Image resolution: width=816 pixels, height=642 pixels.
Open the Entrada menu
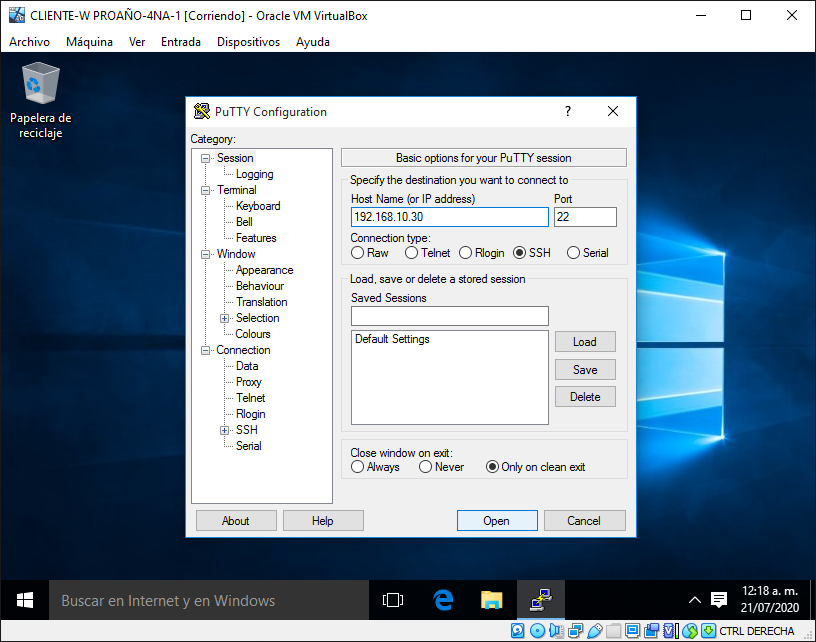181,42
